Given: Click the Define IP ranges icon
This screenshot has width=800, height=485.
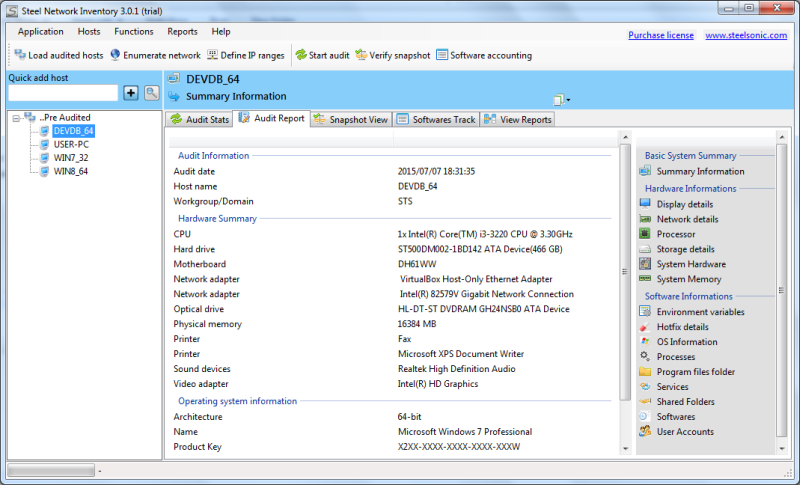Looking at the screenshot, I should click(212, 55).
